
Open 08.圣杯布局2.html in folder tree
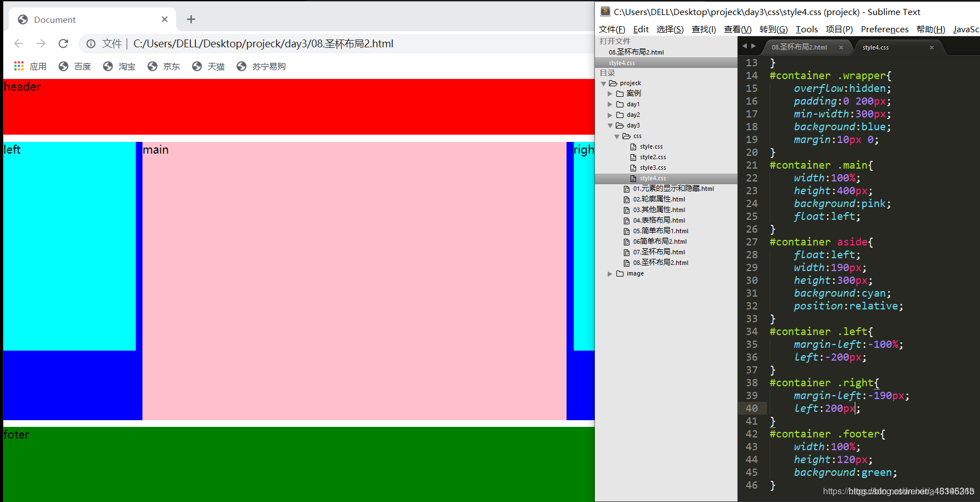[x=661, y=263]
